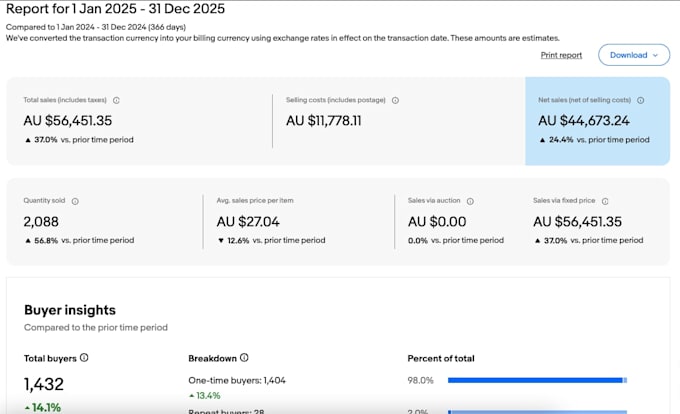Viewport: 680px width, 414px height.
Task: Click the Sales via auction AU $0.00 value
Action: pyautogui.click(x=437, y=222)
